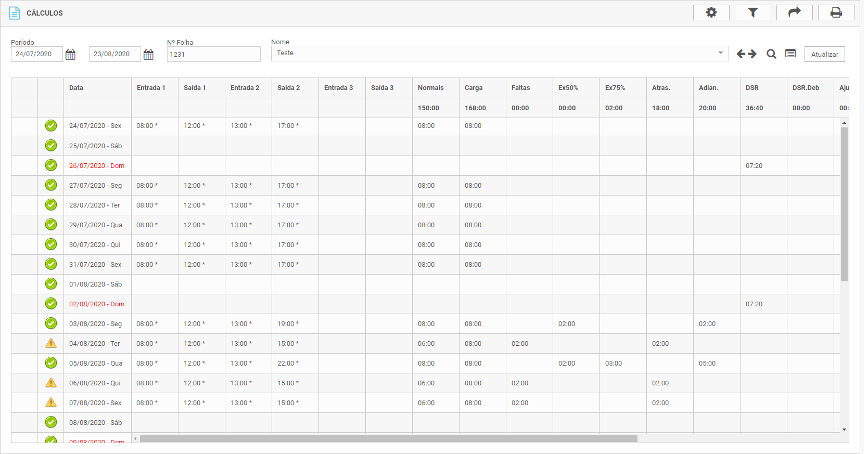Screen dimensions: 868x454
Task: Click the share arrow button
Action: coord(794,12)
